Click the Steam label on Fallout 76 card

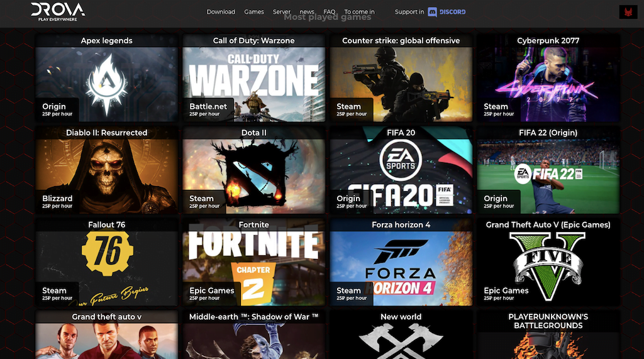[54, 290]
